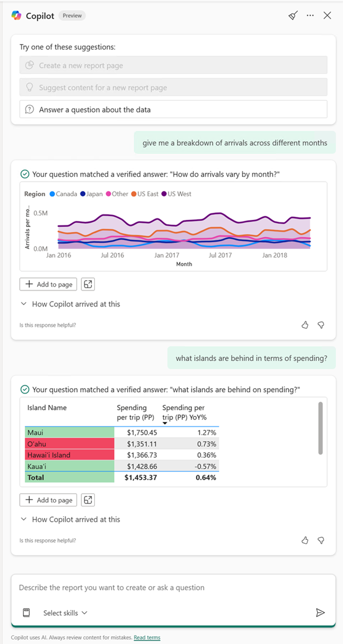Close the Copilot pane

[x=327, y=15]
